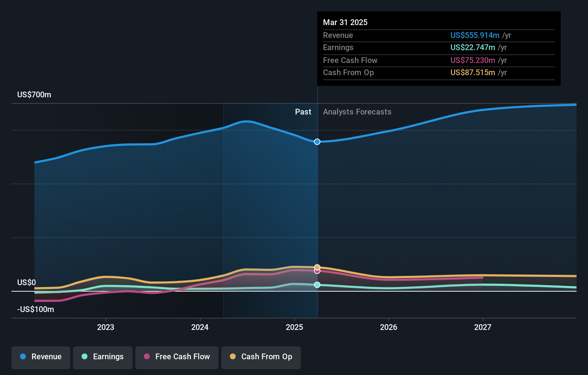Click the -US$100m y-axis label
The width and height of the screenshot is (588, 375).
tap(36, 310)
